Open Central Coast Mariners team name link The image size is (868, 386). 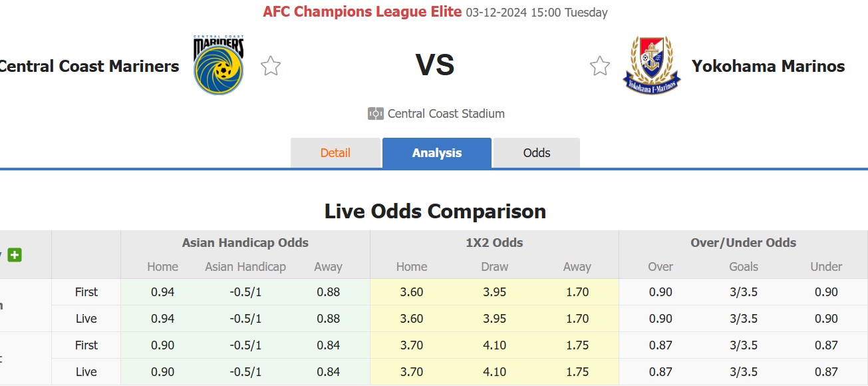pos(89,66)
